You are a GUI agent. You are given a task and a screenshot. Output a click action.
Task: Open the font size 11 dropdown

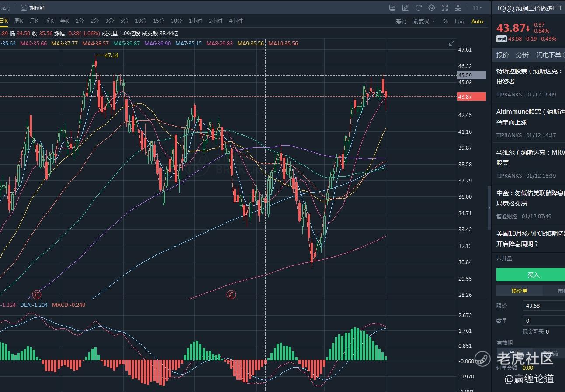click(x=477, y=8)
